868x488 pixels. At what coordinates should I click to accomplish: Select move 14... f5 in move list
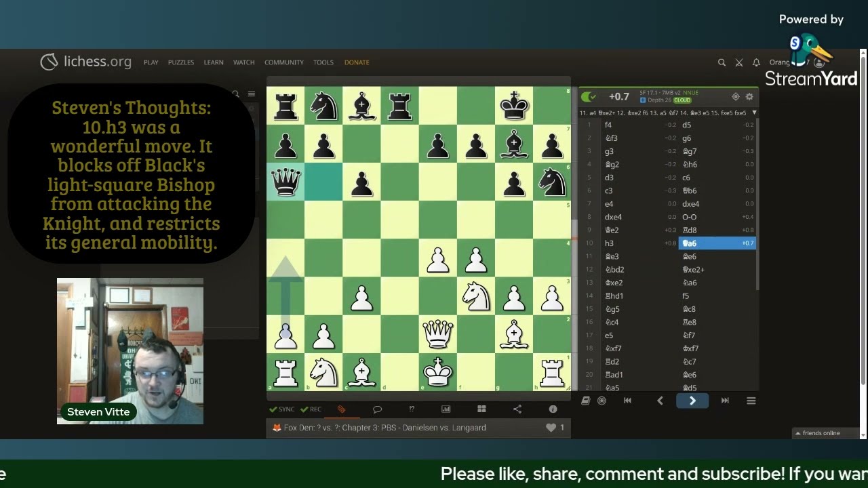(717, 296)
